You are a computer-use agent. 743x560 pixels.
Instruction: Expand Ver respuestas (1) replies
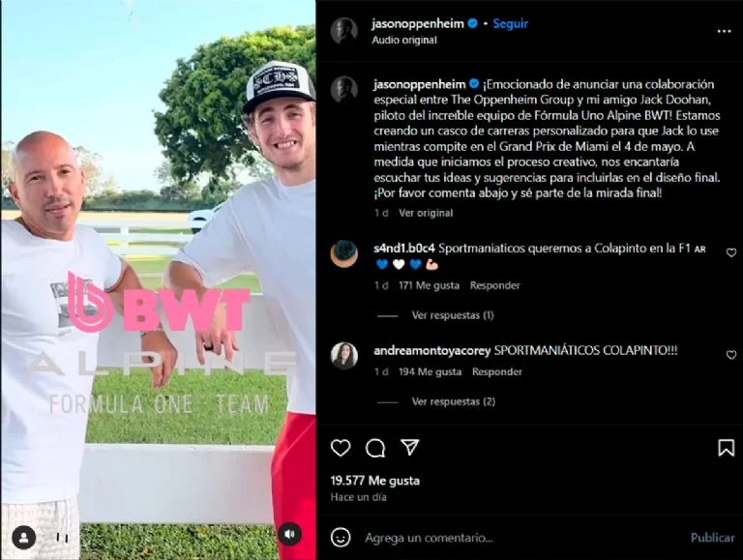(453, 315)
